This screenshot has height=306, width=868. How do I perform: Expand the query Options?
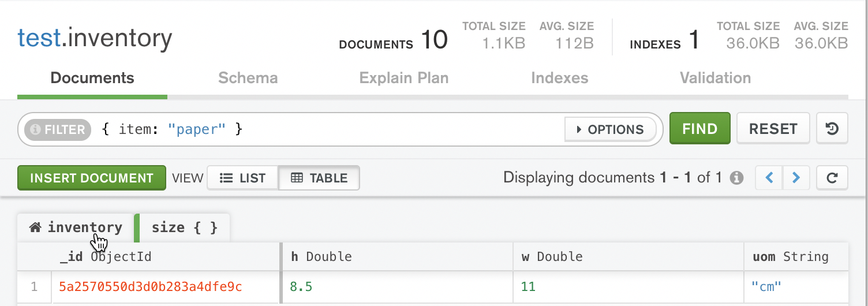click(610, 129)
